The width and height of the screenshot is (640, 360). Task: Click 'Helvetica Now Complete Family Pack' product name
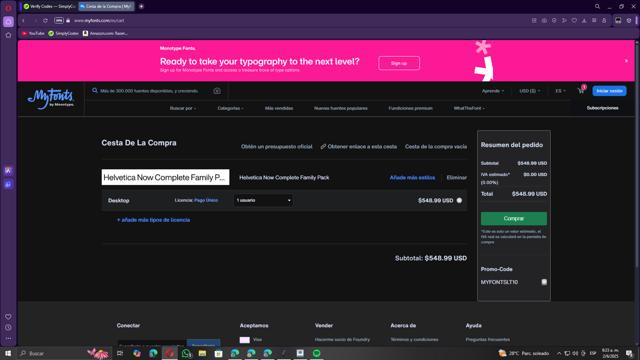(x=284, y=178)
